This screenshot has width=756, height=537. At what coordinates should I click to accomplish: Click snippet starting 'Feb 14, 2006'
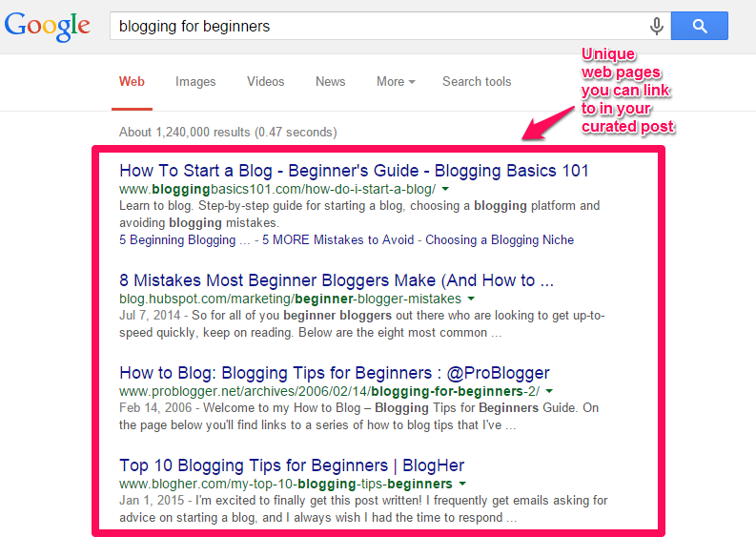(x=359, y=417)
